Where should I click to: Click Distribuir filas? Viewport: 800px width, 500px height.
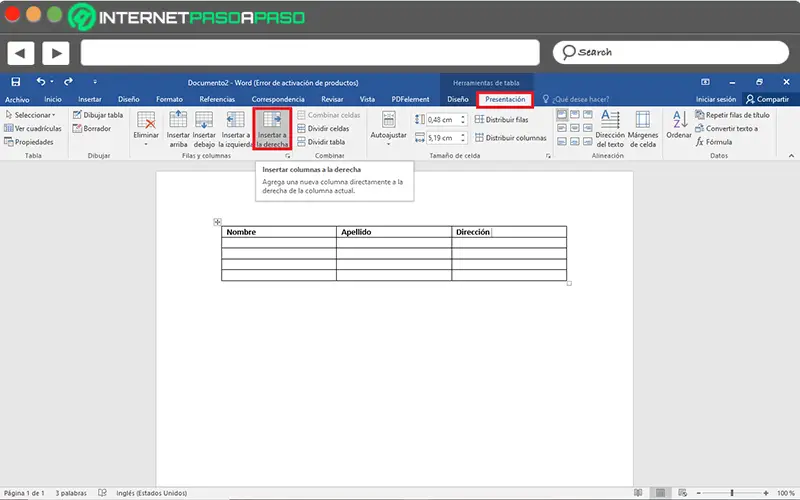click(x=502, y=120)
